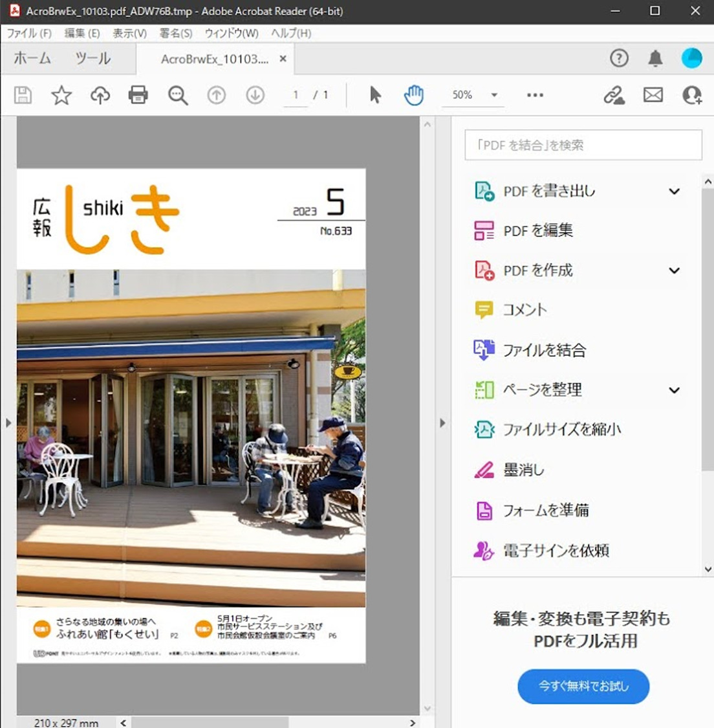Click the cover photo of the cafe terrace
Screen dimensions: 714x728
point(191,438)
